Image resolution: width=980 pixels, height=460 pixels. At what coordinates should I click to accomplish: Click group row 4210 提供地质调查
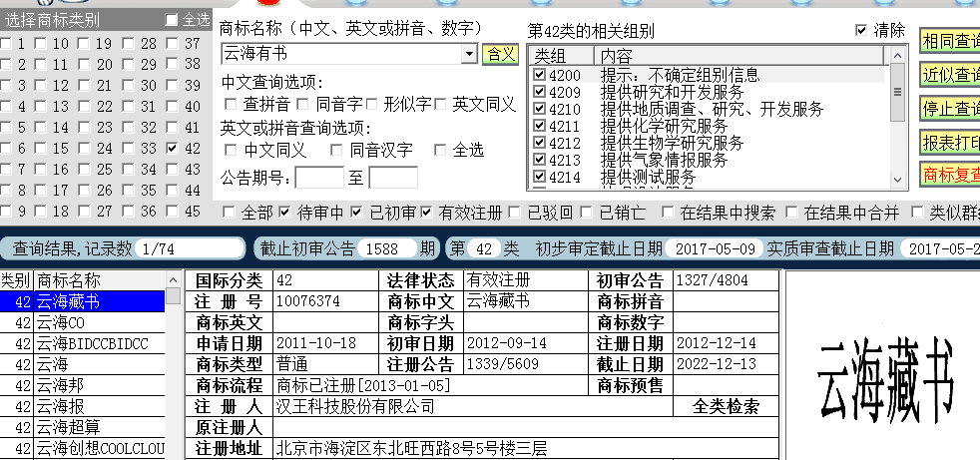(709, 109)
